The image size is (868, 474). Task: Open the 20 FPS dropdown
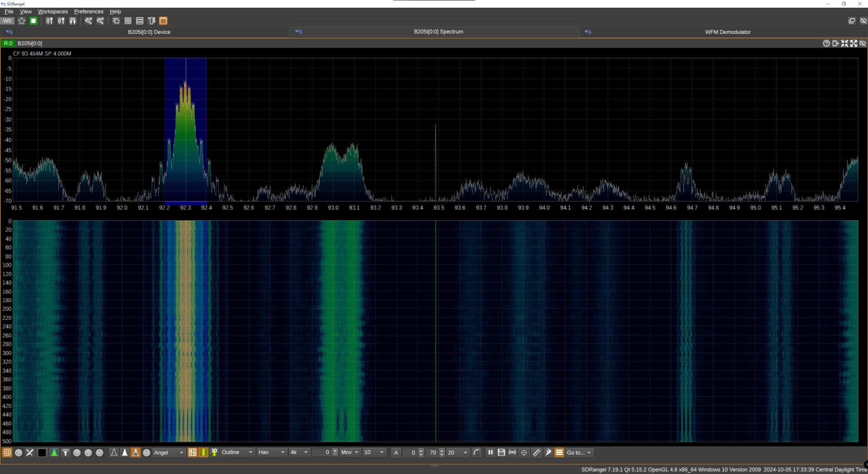click(457, 452)
